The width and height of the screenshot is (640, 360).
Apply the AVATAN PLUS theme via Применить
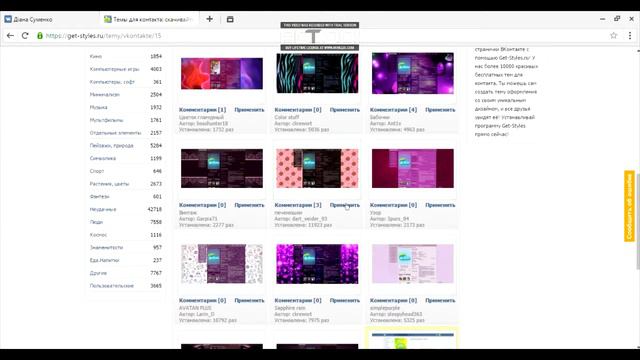[249, 300]
